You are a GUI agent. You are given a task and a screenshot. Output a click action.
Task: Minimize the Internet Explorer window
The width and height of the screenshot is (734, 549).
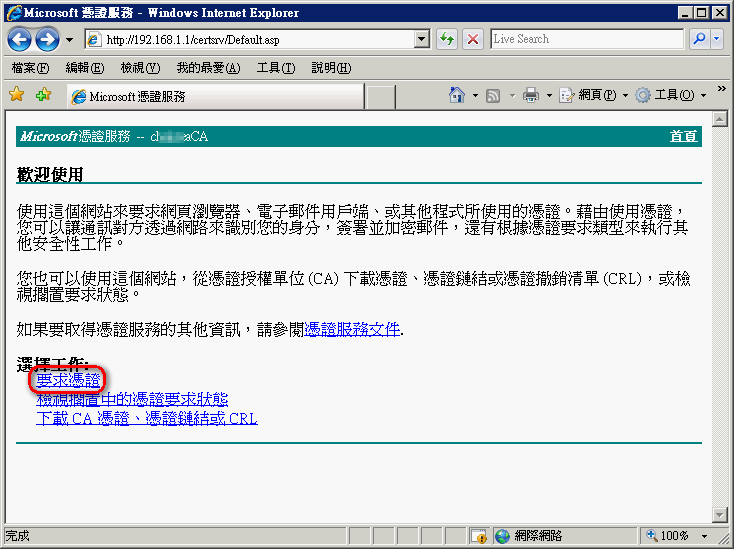click(685, 13)
